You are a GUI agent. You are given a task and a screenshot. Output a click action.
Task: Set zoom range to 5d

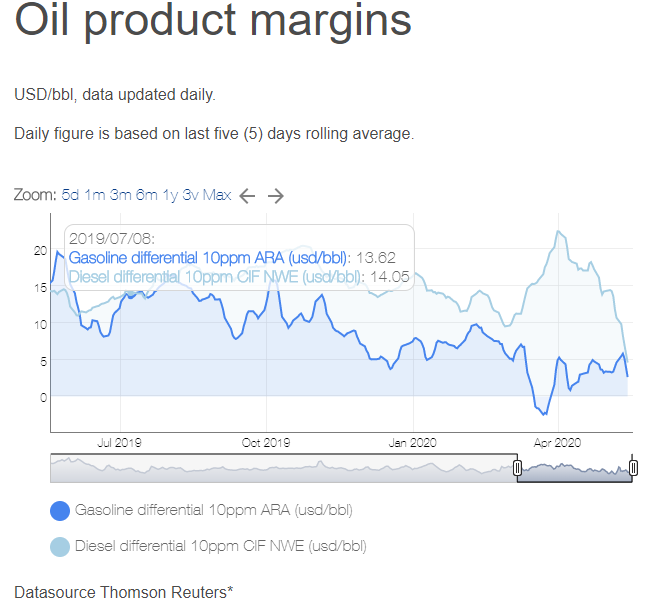click(x=70, y=195)
